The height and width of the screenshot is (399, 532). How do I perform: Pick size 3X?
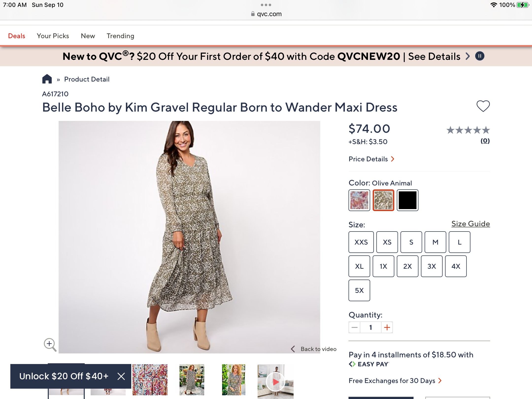432,266
